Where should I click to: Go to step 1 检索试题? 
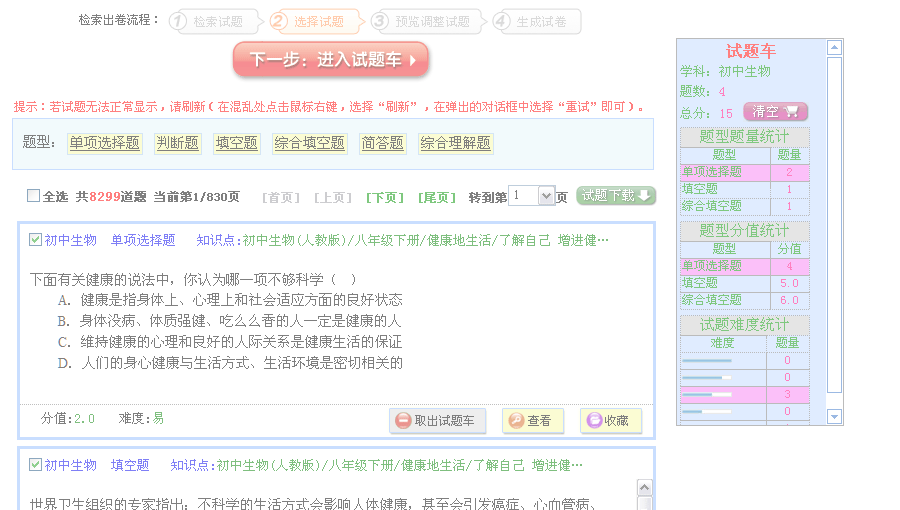click(208, 21)
